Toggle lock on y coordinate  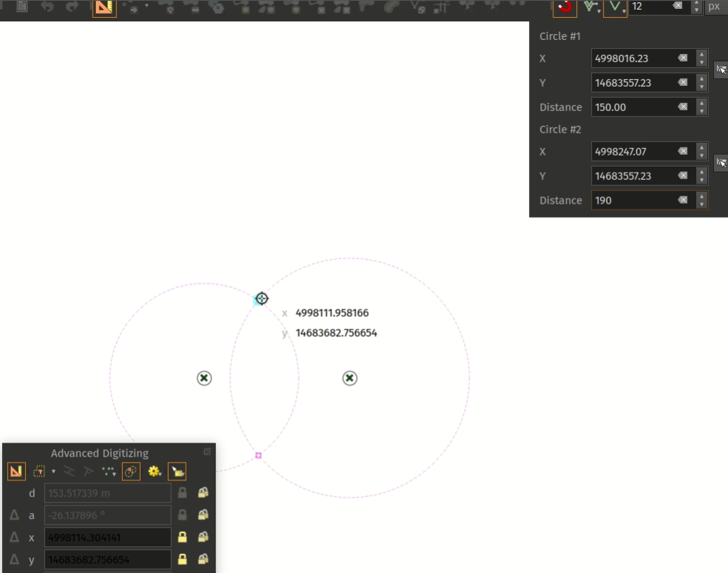tap(182, 560)
